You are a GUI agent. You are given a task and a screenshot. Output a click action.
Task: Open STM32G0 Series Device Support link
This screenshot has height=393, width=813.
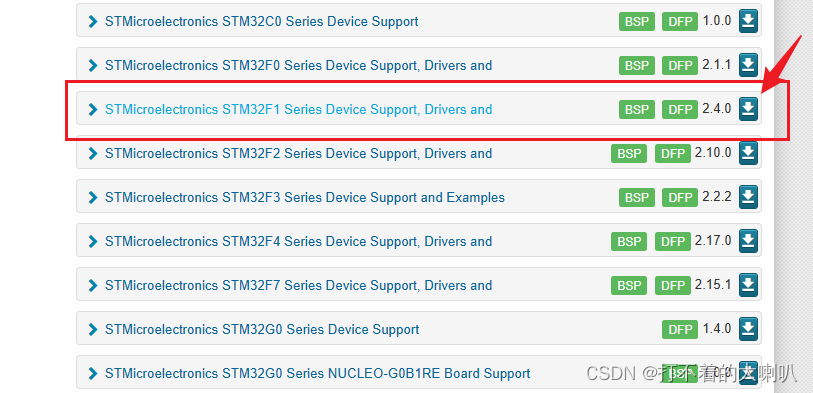pos(262,330)
